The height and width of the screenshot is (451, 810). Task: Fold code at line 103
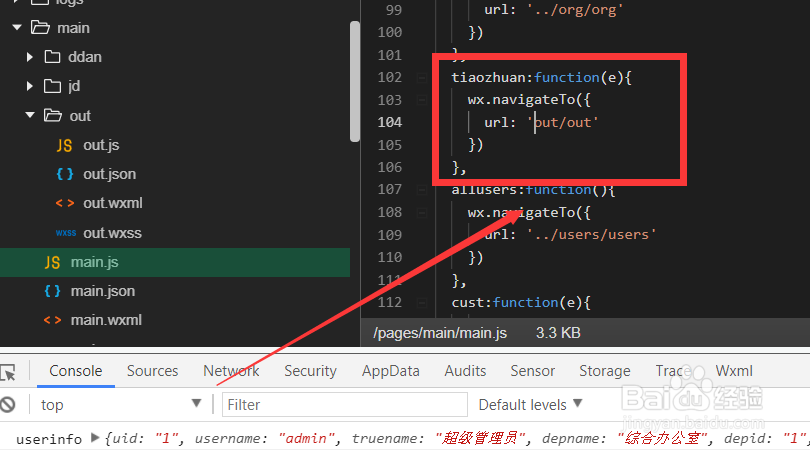pyautogui.click(x=422, y=100)
